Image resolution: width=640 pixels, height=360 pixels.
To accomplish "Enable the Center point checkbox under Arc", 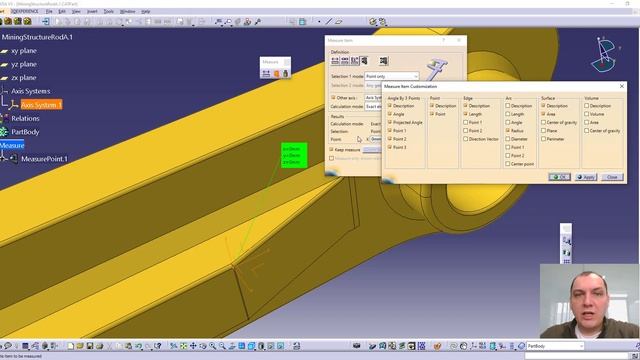I will coord(508,164).
